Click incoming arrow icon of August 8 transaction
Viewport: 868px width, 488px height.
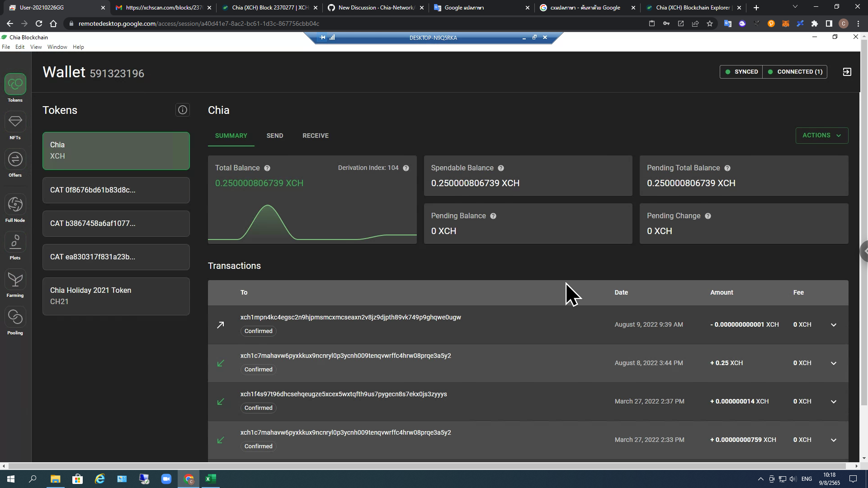(x=221, y=363)
